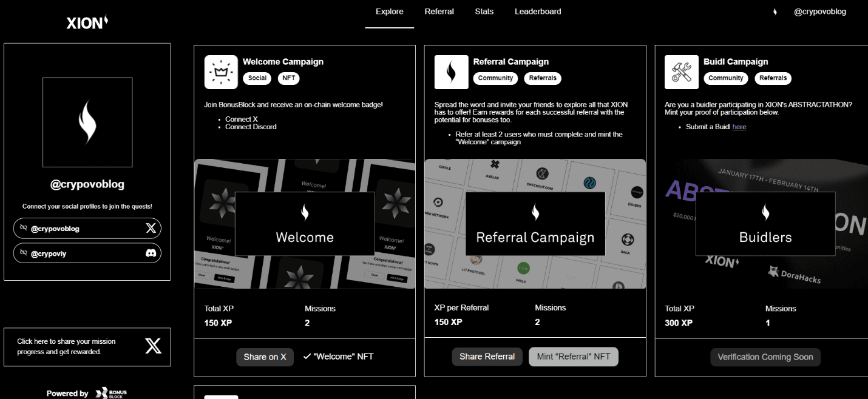
Task: Open the Welcome campaign banner image
Action: (305, 224)
